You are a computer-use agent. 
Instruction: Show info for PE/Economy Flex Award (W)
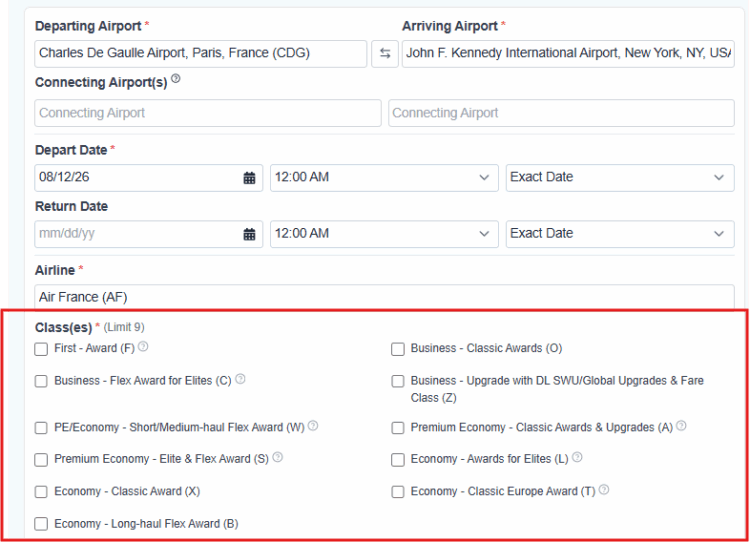[x=313, y=425]
